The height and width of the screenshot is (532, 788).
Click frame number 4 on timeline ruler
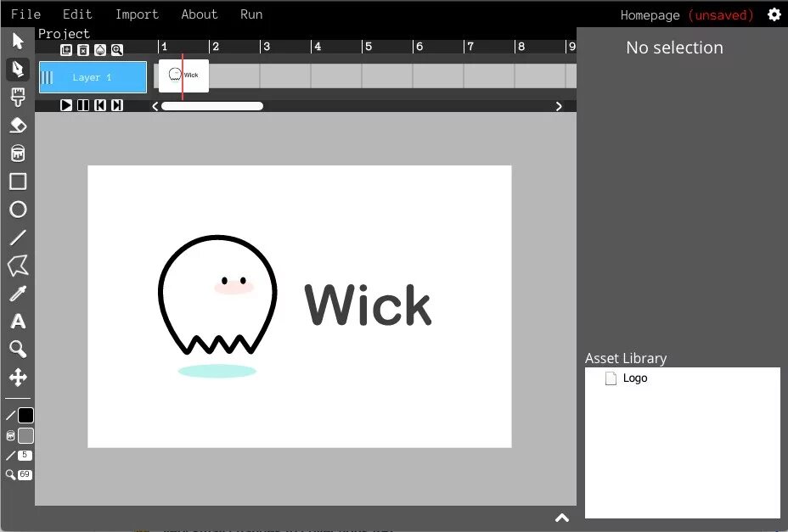point(318,47)
